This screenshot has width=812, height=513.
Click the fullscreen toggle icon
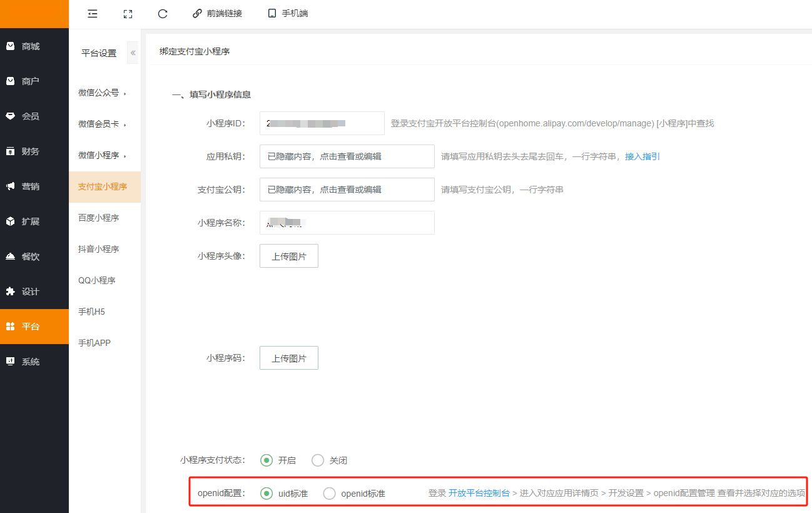(x=128, y=13)
